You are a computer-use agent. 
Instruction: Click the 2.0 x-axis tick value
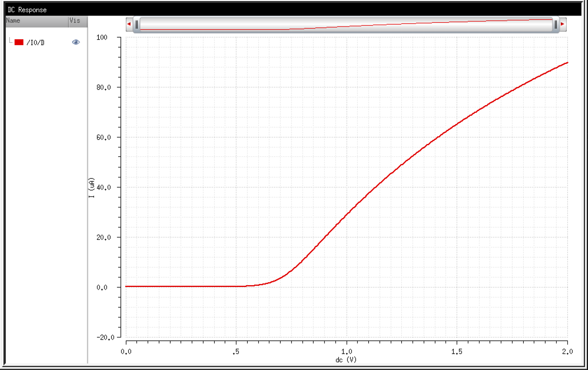pyautogui.click(x=567, y=352)
